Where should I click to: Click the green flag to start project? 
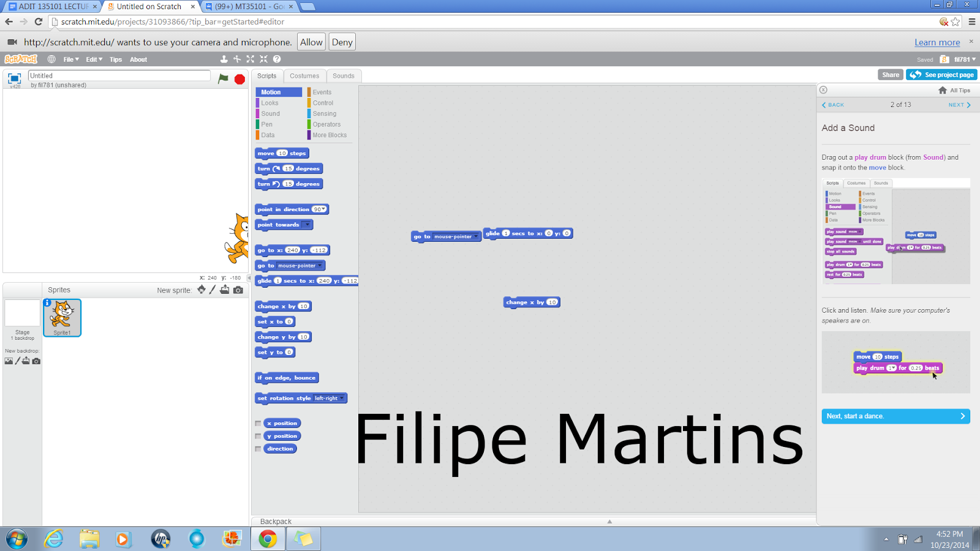(224, 78)
